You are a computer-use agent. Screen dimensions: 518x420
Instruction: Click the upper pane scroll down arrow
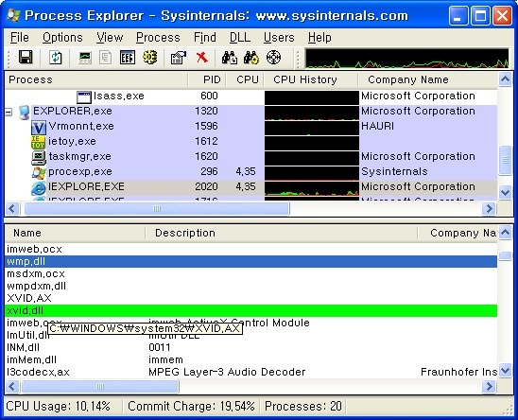[505, 192]
